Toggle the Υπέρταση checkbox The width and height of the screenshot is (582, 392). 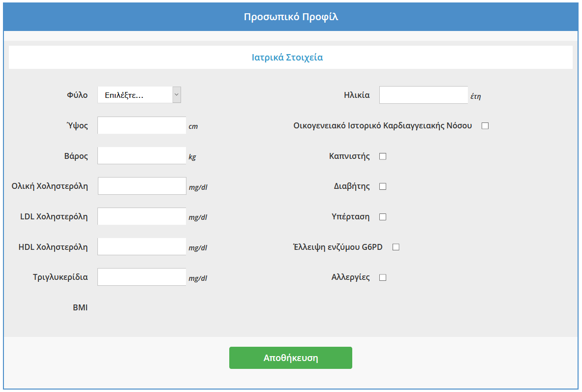pyautogui.click(x=383, y=217)
